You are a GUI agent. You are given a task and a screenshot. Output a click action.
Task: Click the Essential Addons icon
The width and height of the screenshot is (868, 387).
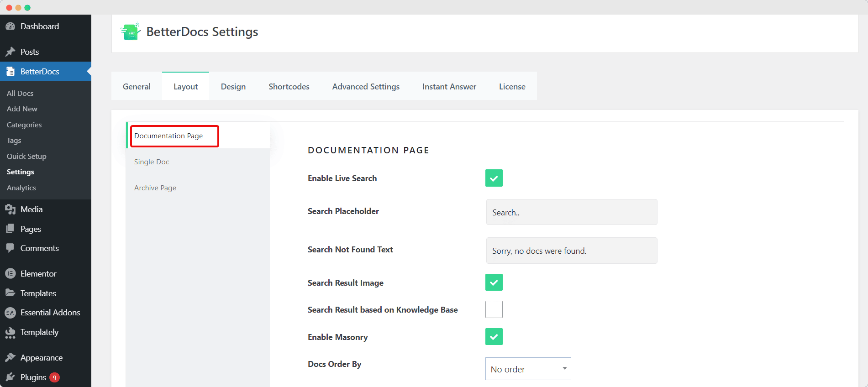click(10, 313)
